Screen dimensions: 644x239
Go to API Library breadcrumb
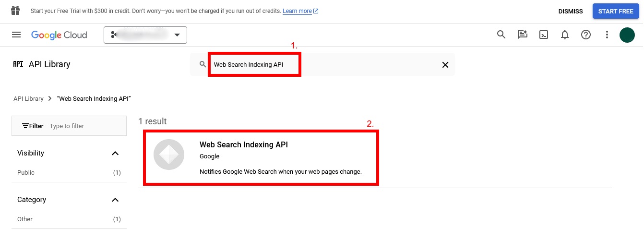(28, 98)
